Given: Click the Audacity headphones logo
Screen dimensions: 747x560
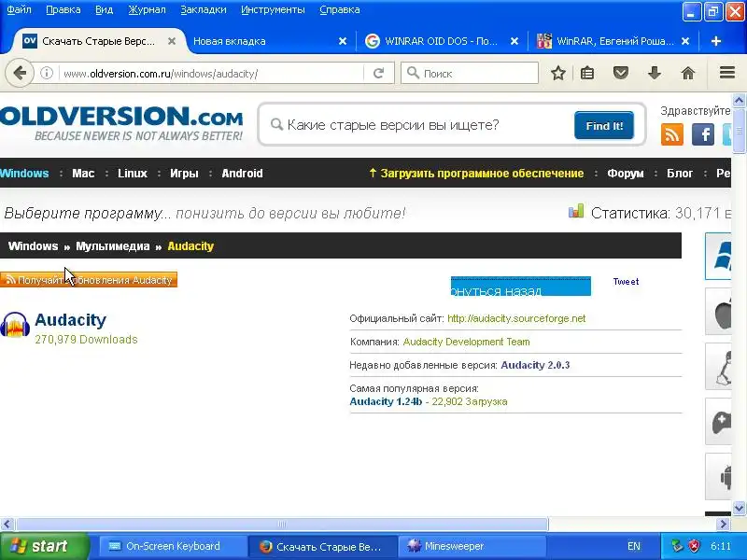Looking at the screenshot, I should tap(15, 325).
